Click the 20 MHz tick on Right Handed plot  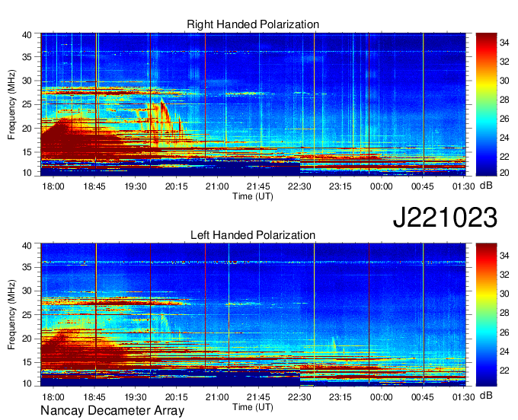27,129
